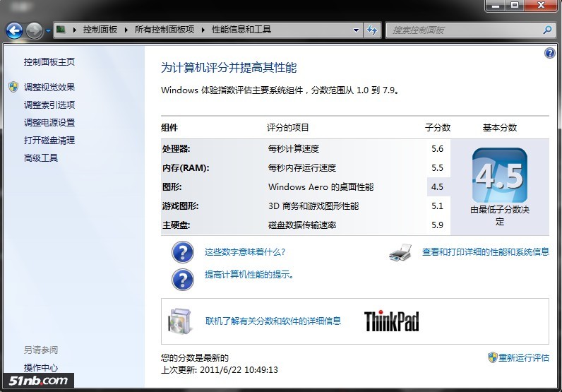Click the 上次更新 timestamp text
This screenshot has width=562, height=392.
pos(220,370)
